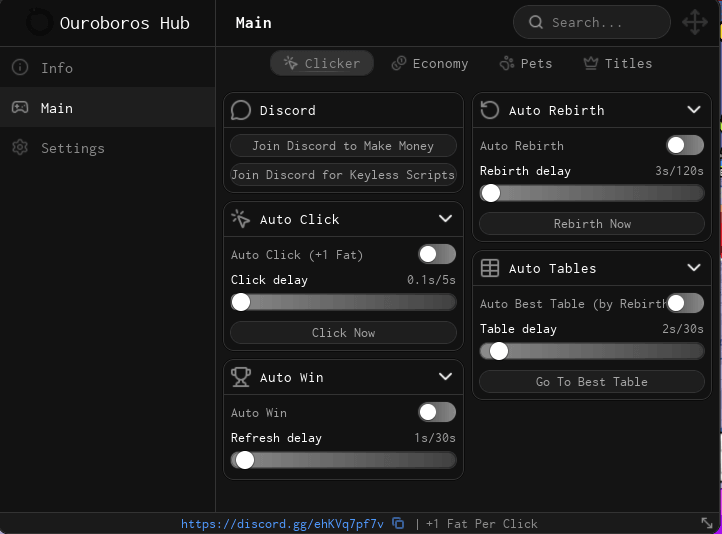722x534 pixels.
Task: Click the Info circle icon in sidebar
Action: (20, 67)
